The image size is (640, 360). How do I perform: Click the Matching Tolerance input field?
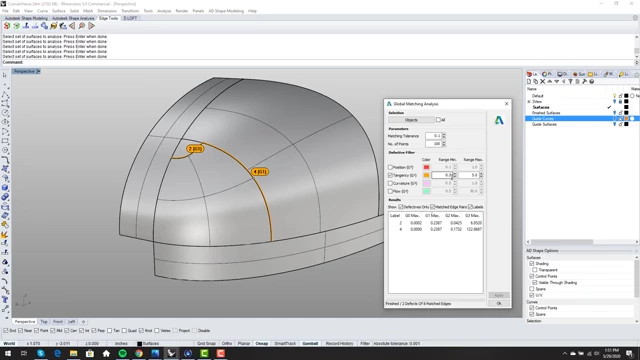click(433, 136)
